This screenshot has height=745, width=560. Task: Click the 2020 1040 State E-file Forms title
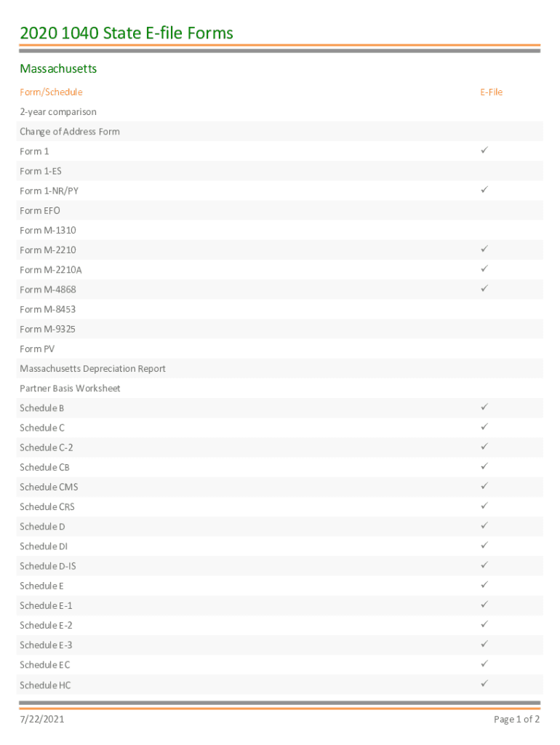(x=127, y=33)
